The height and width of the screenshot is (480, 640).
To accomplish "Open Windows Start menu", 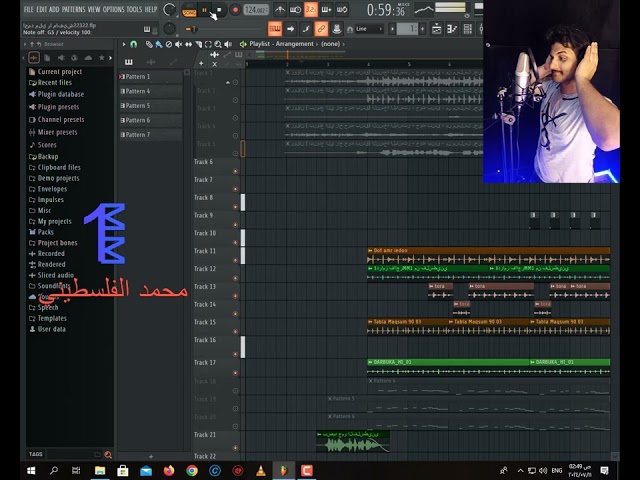I will point(31,471).
